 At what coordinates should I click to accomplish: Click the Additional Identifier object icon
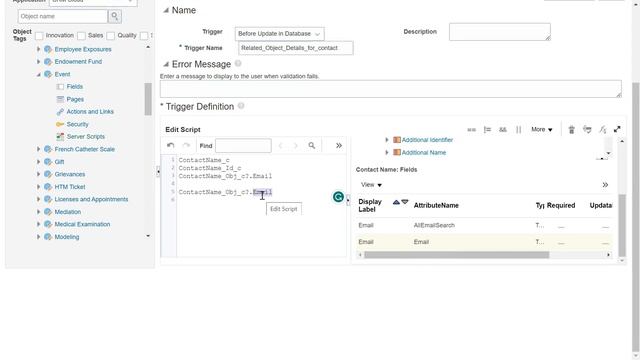(397, 140)
